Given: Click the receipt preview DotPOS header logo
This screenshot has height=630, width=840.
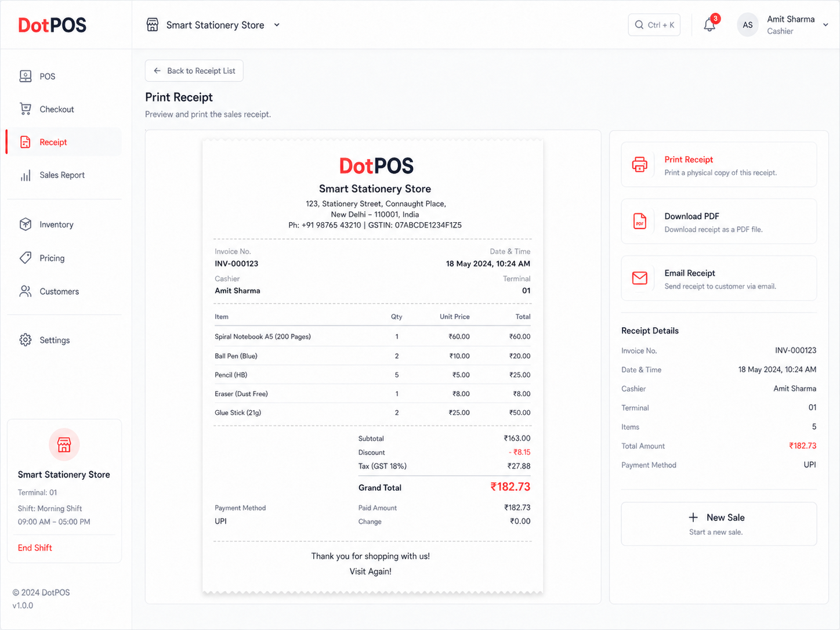Looking at the screenshot, I should pyautogui.click(x=376, y=166).
